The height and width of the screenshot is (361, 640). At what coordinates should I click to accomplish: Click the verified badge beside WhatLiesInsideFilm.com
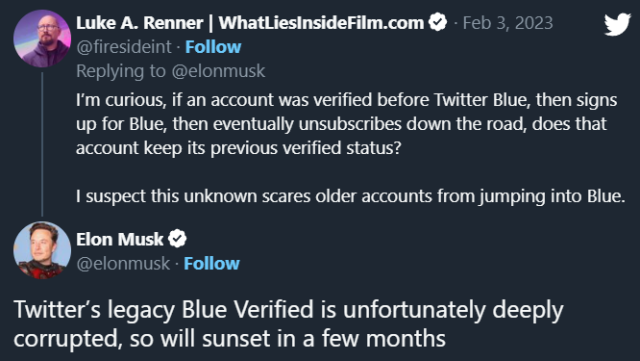pyautogui.click(x=438, y=22)
